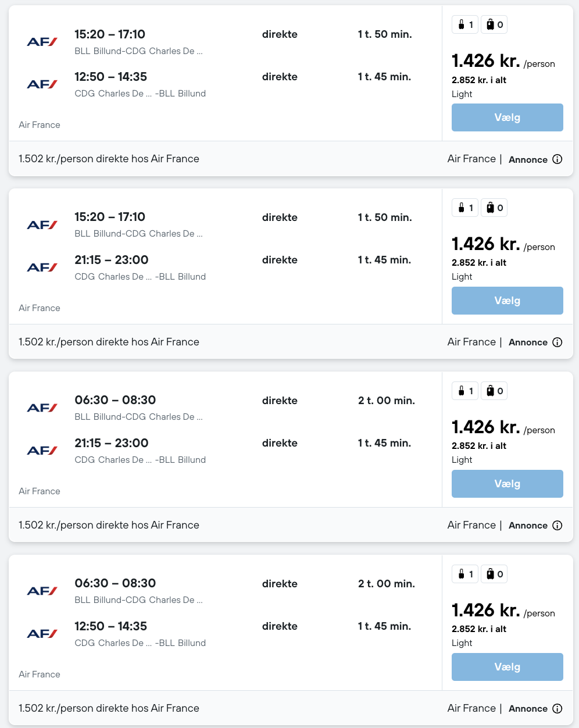Open the first flight's 1.502 kr. Air France direct offer
579x728 pixels.
click(109, 159)
